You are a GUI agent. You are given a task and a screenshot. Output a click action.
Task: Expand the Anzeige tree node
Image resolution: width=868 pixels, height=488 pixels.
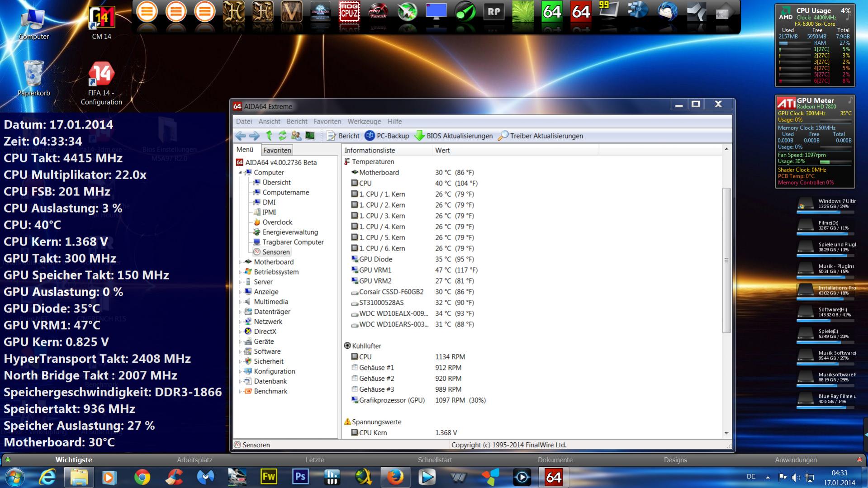click(x=241, y=292)
